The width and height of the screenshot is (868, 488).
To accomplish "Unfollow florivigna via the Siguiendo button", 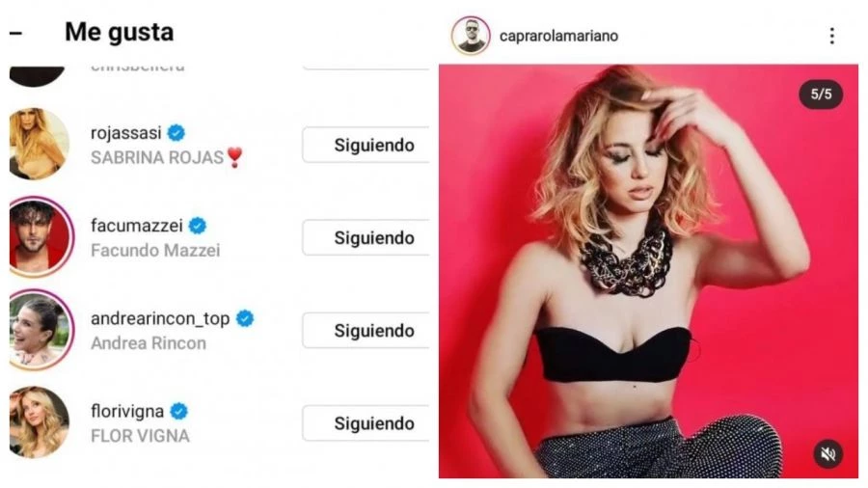I will click(x=366, y=423).
